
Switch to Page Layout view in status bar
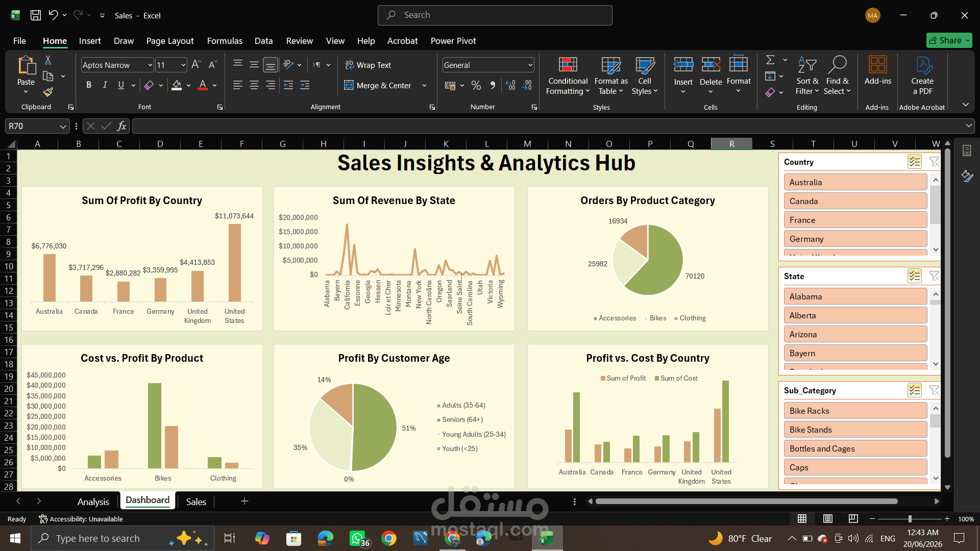coord(828,519)
